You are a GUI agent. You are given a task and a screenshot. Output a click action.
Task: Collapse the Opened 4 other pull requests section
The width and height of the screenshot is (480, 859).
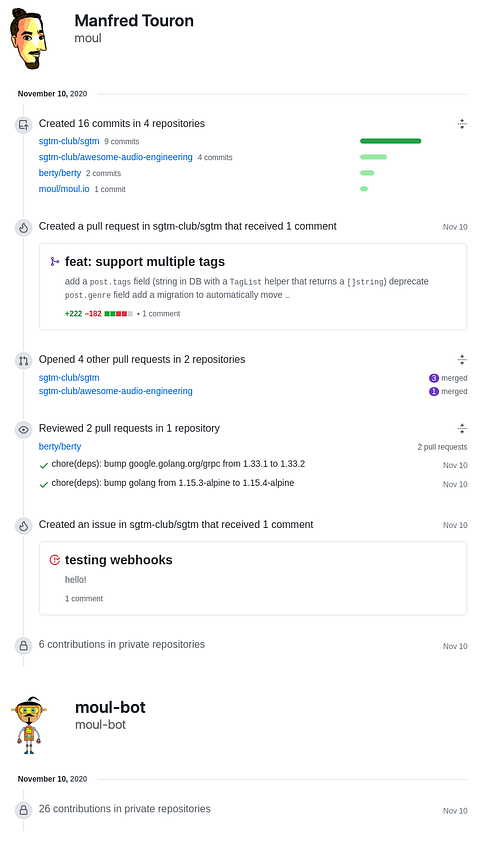pos(462,360)
